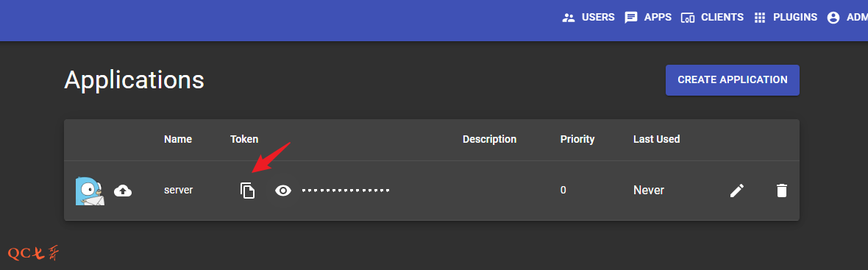Create a new application
Image resolution: width=868 pixels, height=270 pixels.
[x=733, y=80]
